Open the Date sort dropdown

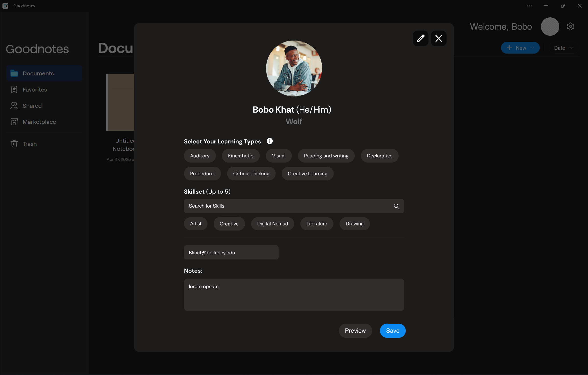(563, 48)
